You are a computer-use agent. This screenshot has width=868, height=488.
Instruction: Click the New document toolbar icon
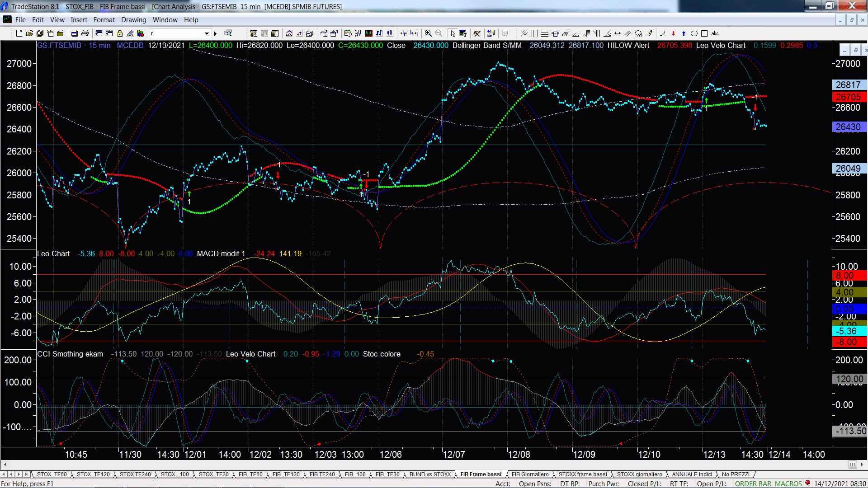click(x=19, y=33)
